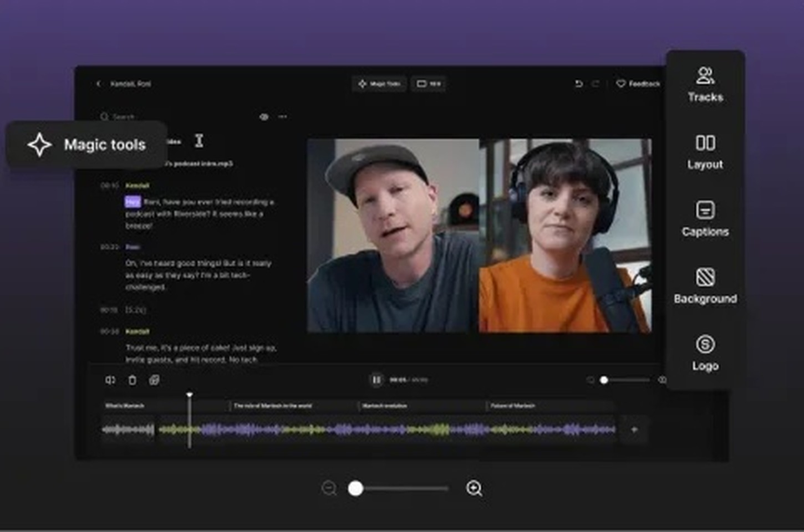This screenshot has height=532, width=804.
Task: Toggle transcript visibility with the eye icon
Action: click(263, 117)
